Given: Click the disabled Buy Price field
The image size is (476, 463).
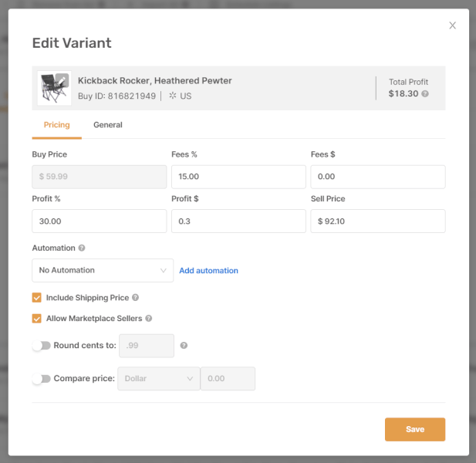Looking at the screenshot, I should click(x=100, y=177).
